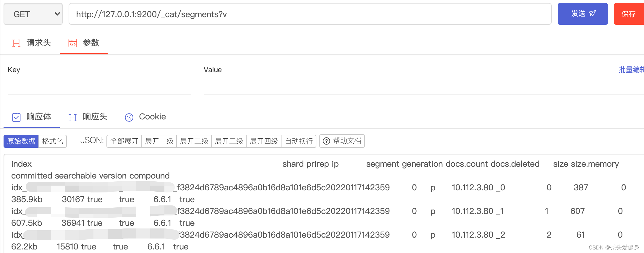Expand JSON to second level (展开二级)
644x253 pixels.
pos(194,141)
